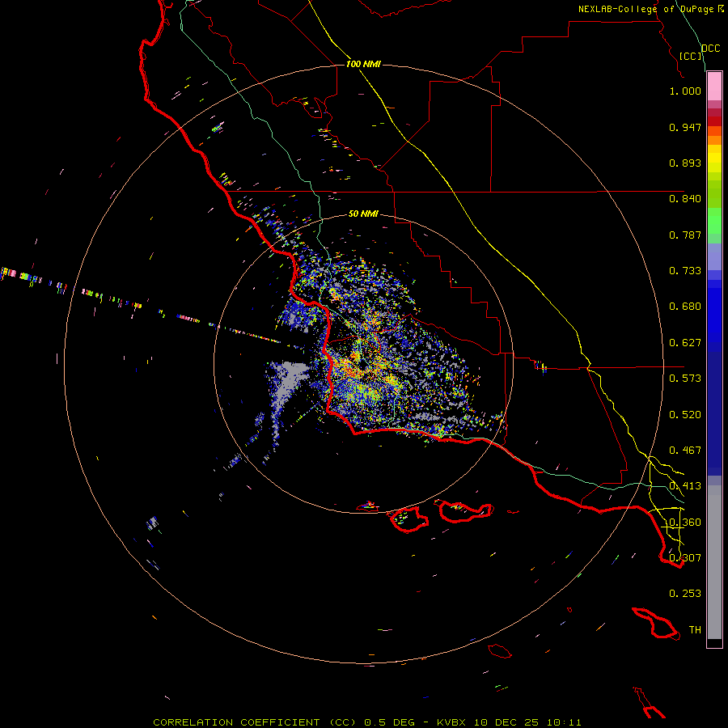Select the 0.680 legend value

pyautogui.click(x=685, y=307)
